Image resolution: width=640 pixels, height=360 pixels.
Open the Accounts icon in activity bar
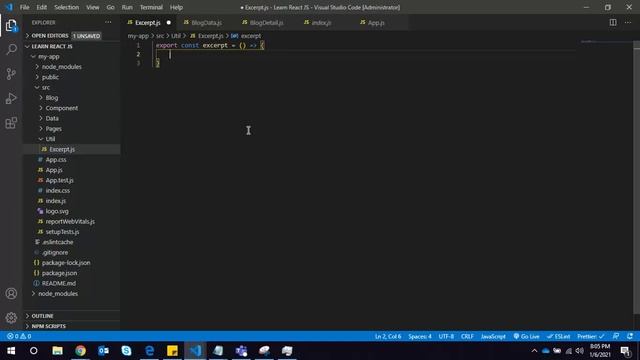pos(11,293)
